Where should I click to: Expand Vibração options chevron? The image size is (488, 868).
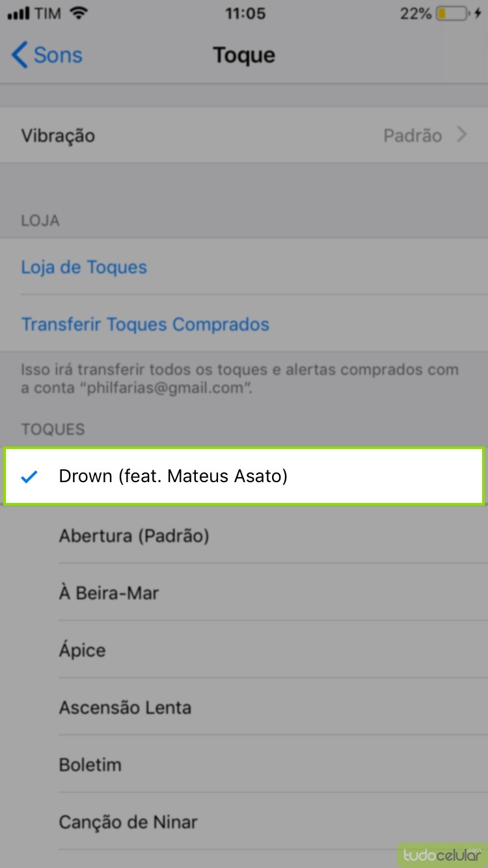(x=462, y=135)
